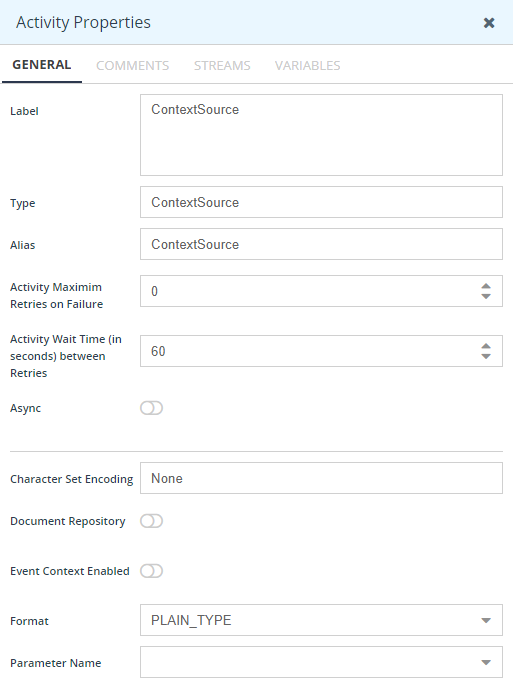Increment the Activity Wait Time up arrow
Image resolution: width=513 pixels, height=691 pixels.
point(486,346)
